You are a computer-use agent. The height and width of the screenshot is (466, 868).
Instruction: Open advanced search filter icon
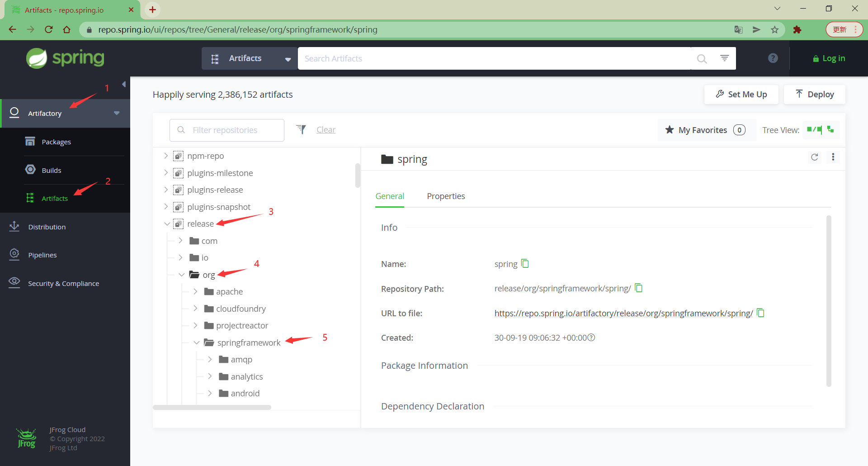pyautogui.click(x=724, y=58)
